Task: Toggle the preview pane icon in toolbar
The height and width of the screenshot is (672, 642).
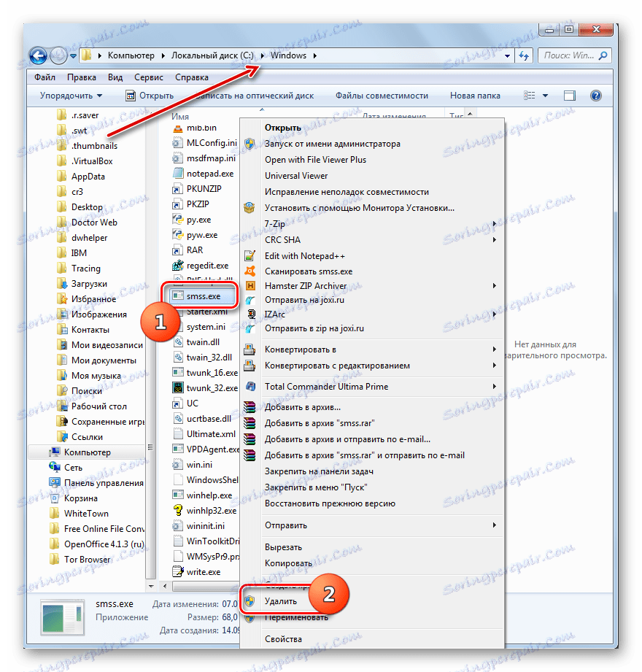Action: (x=569, y=96)
